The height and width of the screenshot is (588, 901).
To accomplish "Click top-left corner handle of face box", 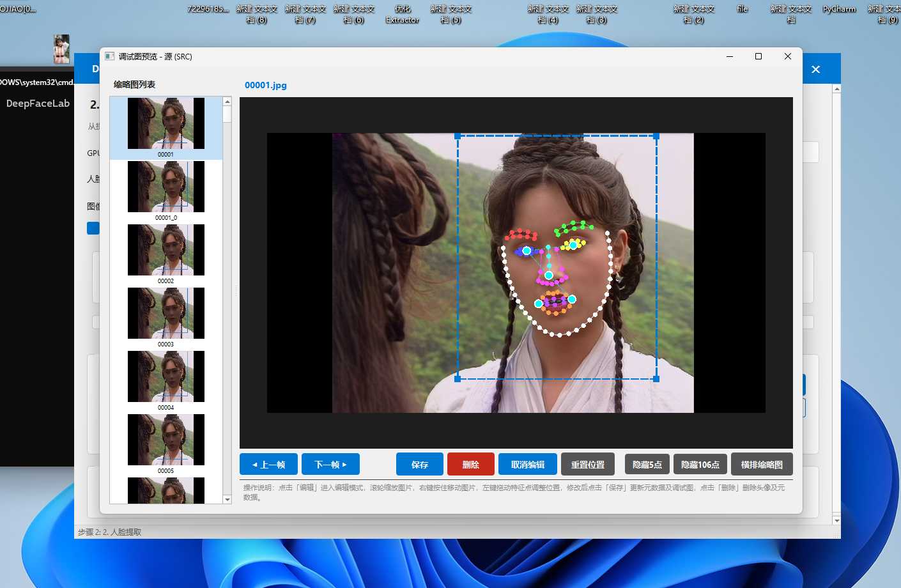I will [458, 136].
